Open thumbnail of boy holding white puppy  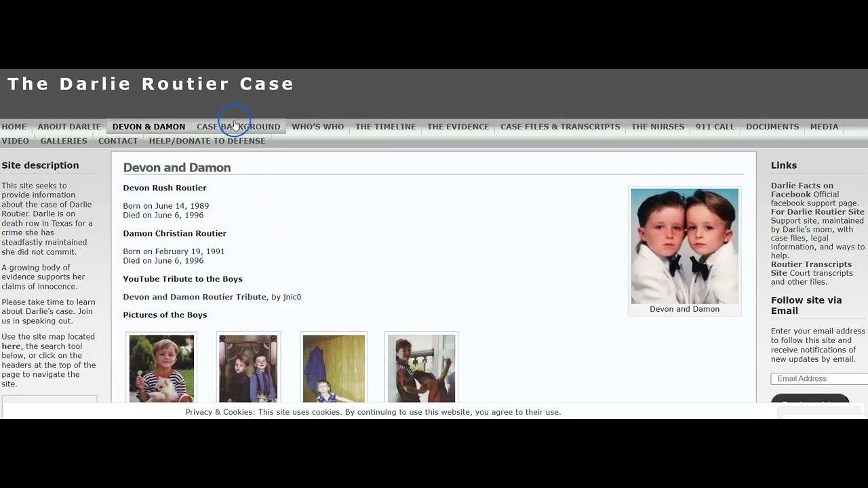pos(161,369)
